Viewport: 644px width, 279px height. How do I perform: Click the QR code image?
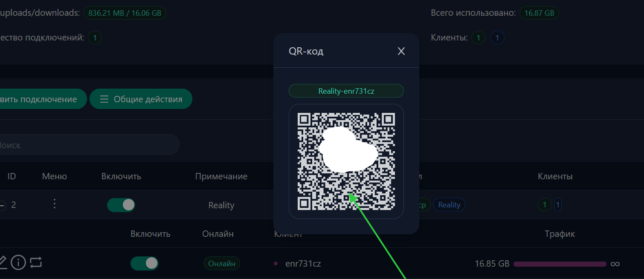tap(346, 161)
